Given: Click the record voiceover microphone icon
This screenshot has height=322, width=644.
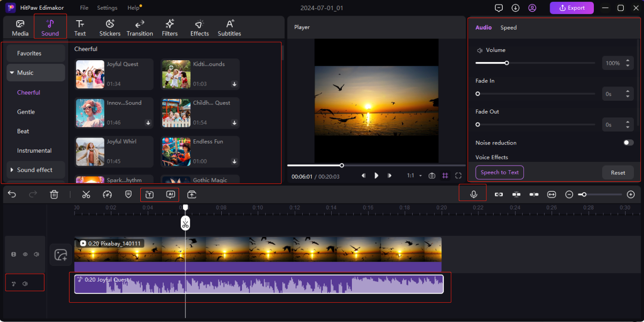Looking at the screenshot, I should 472,194.
